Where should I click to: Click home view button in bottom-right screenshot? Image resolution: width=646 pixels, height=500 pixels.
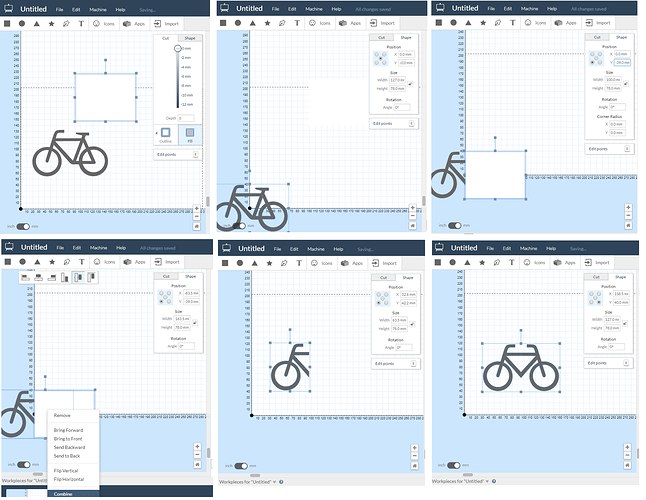[x=627, y=465]
